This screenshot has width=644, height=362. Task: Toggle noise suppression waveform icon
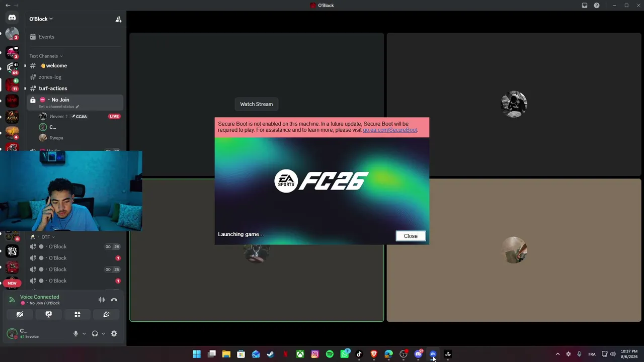102,300
